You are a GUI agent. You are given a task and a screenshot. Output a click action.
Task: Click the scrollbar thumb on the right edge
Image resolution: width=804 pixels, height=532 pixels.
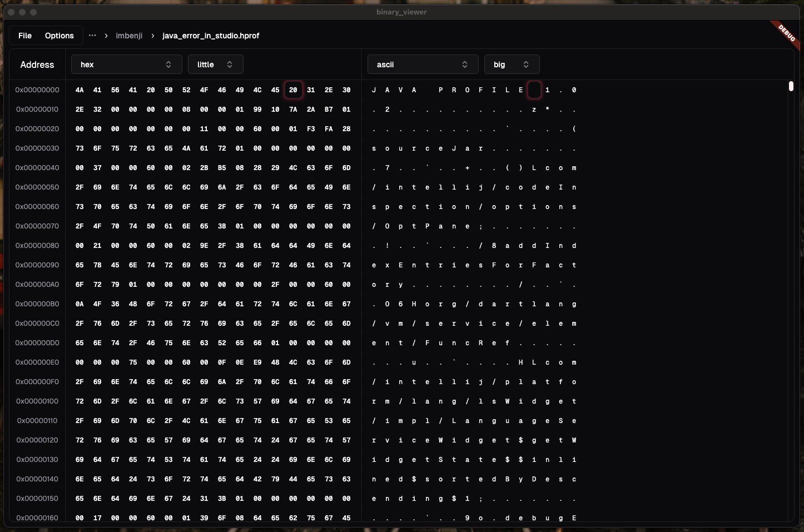[x=792, y=87]
